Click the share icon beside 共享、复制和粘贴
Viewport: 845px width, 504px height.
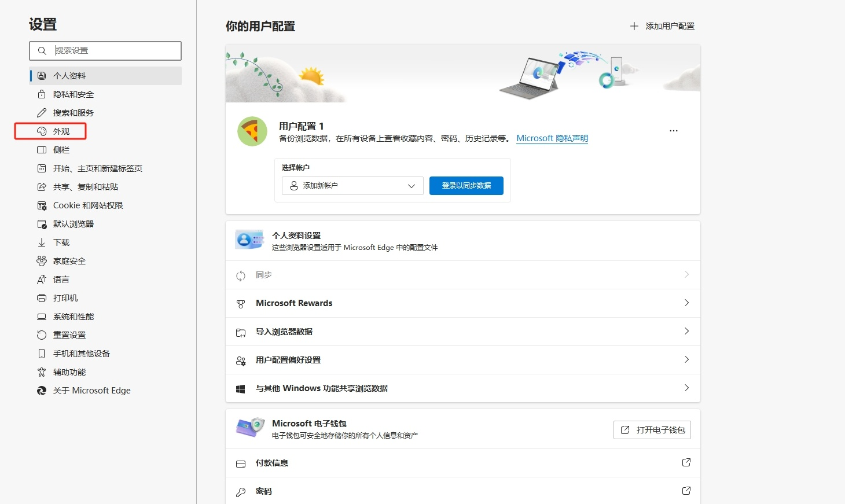pyautogui.click(x=42, y=187)
